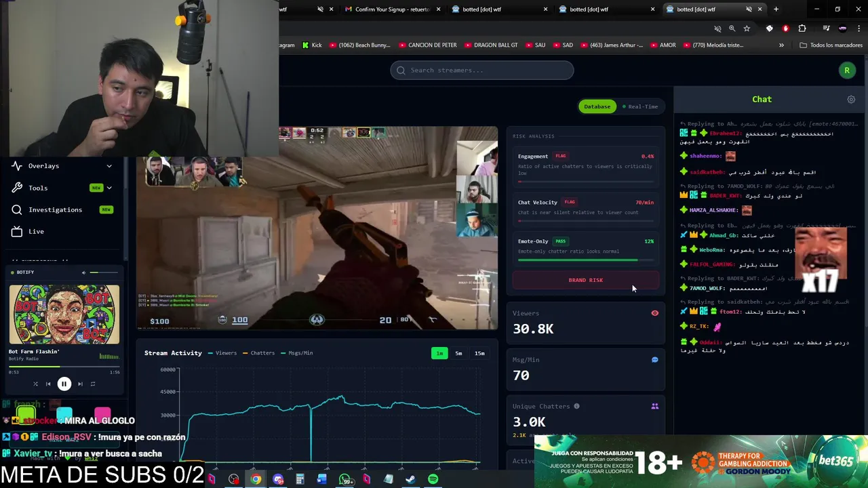Open Microsoft Word in the taskbar
Image resolution: width=868 pixels, height=488 pixels.
pyautogui.click(x=321, y=479)
